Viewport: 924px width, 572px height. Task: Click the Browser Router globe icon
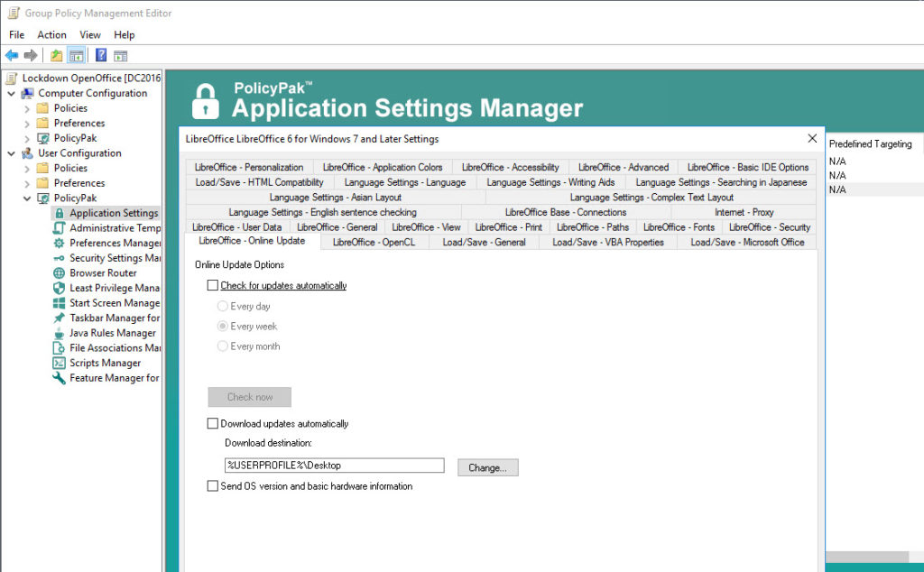pyautogui.click(x=59, y=272)
